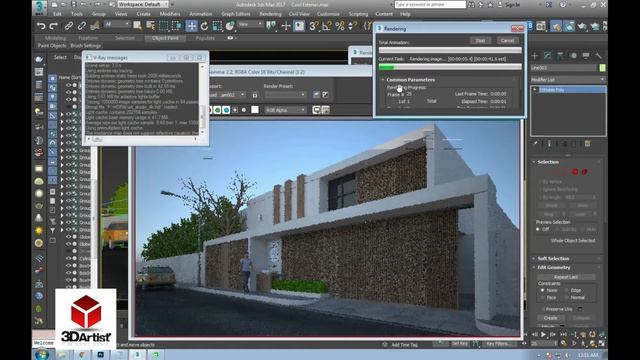Toggle Window/Crossing selection mode

pyautogui.click(x=177, y=26)
